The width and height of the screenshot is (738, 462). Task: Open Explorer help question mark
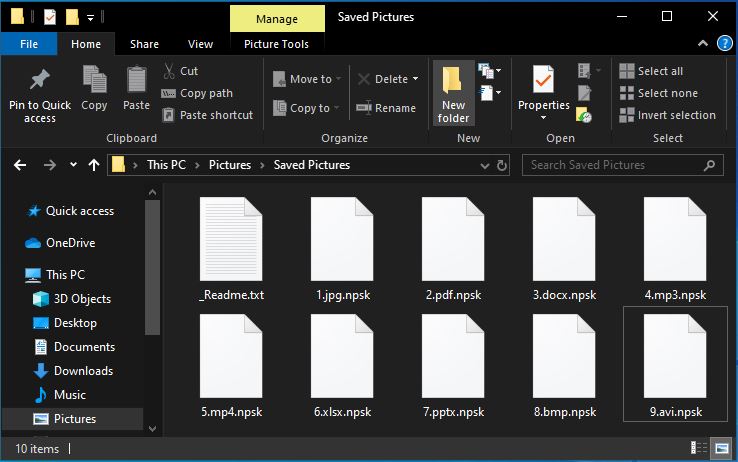point(724,44)
